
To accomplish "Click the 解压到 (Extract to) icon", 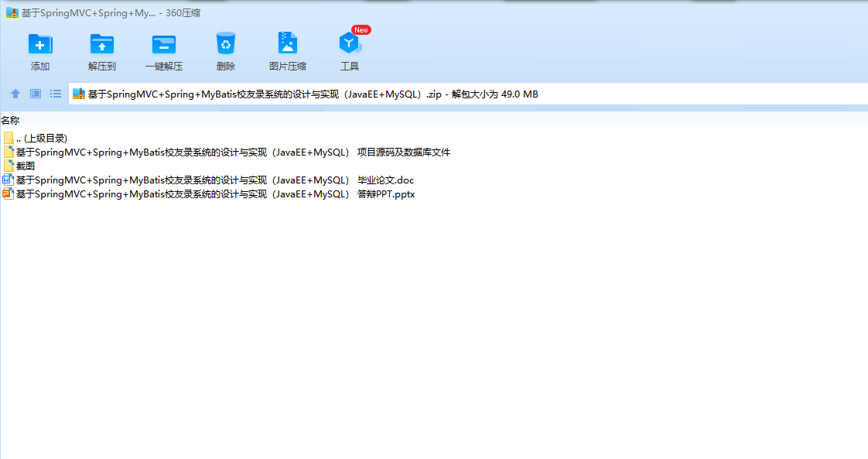I will point(102,44).
